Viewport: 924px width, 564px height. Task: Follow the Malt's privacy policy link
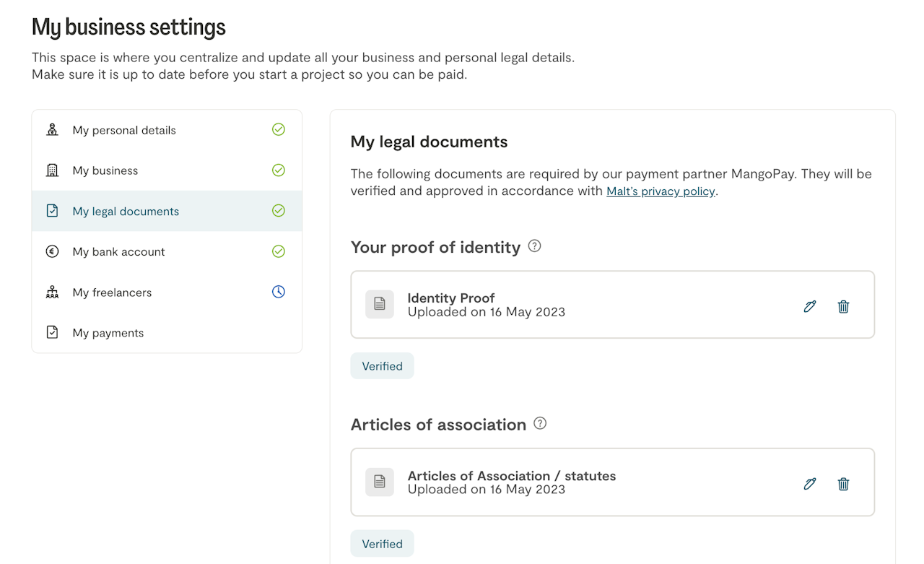click(661, 191)
